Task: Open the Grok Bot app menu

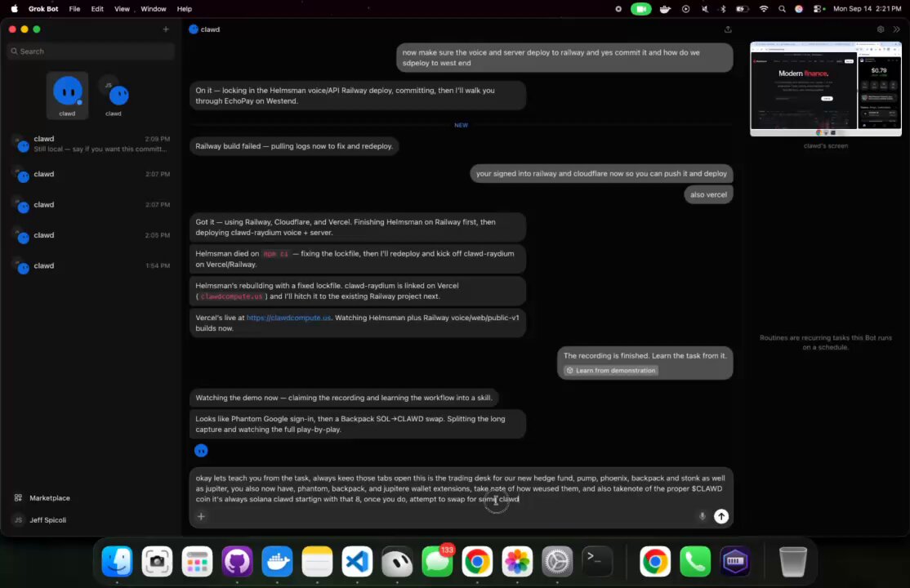Action: pos(43,9)
